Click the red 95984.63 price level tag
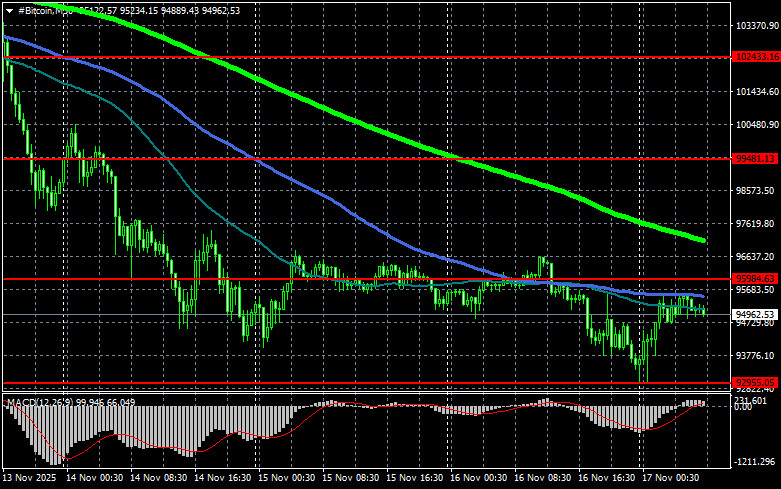This screenshot has height=489, width=781. 755,278
